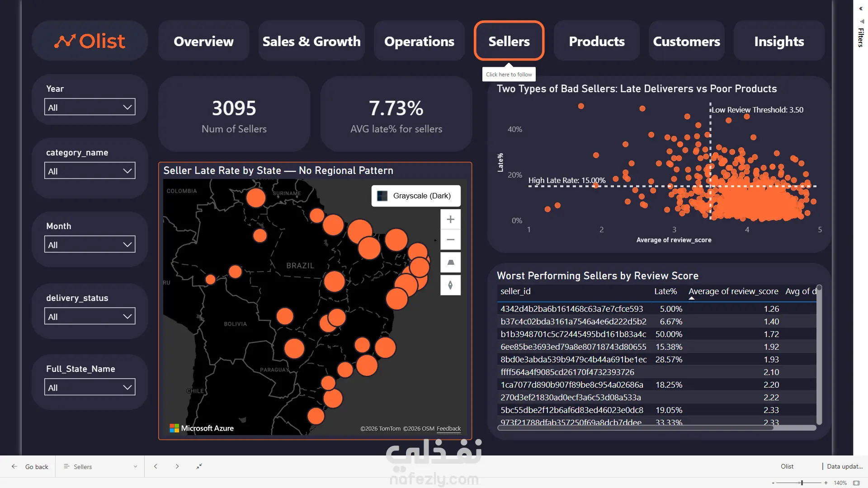Switch to the Products tab
The width and height of the screenshot is (868, 488).
click(596, 41)
